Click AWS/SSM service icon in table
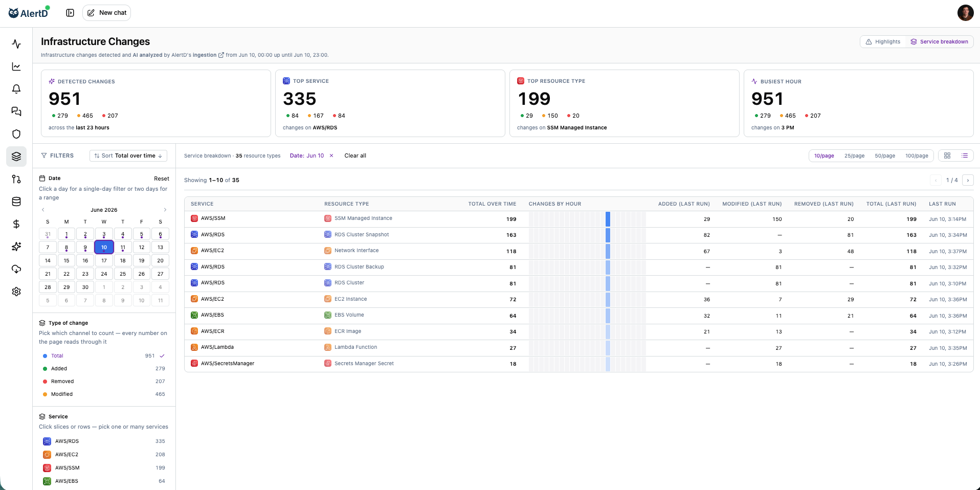This screenshot has height=490, width=980. [194, 218]
